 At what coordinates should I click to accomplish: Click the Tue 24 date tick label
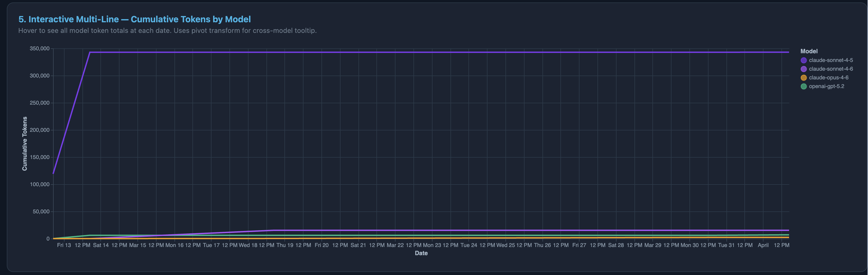469,245
